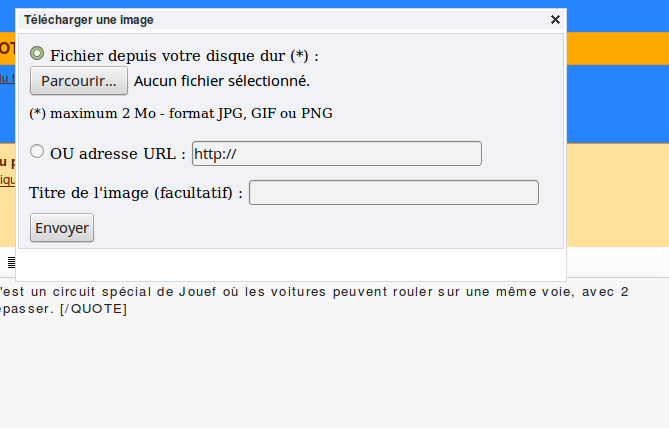Select 'Fichier depuis votre disque dur' radio
The image size is (669, 428).
point(38,54)
